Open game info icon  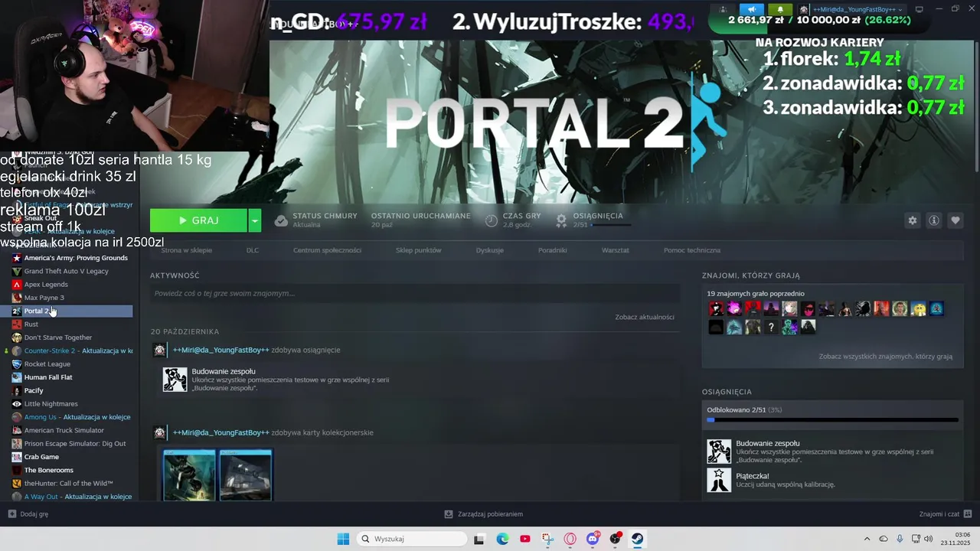[934, 220]
